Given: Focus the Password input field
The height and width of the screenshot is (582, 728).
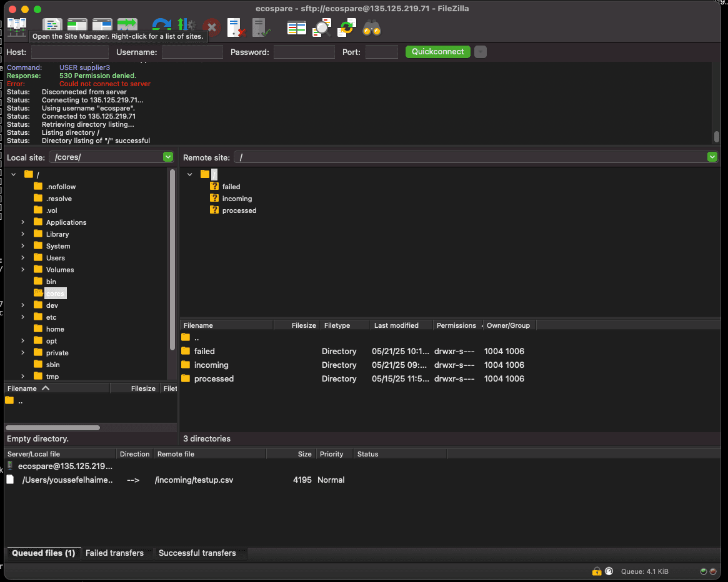Looking at the screenshot, I should [304, 52].
